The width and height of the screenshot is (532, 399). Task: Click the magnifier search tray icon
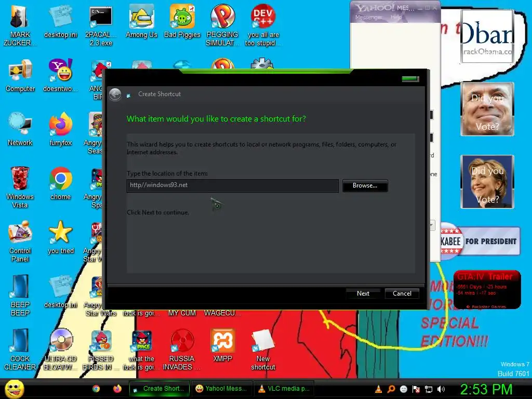[391, 389]
